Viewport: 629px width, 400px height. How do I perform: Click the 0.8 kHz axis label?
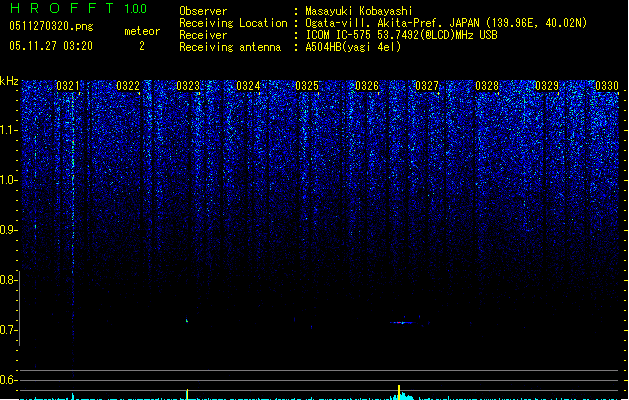[9, 280]
